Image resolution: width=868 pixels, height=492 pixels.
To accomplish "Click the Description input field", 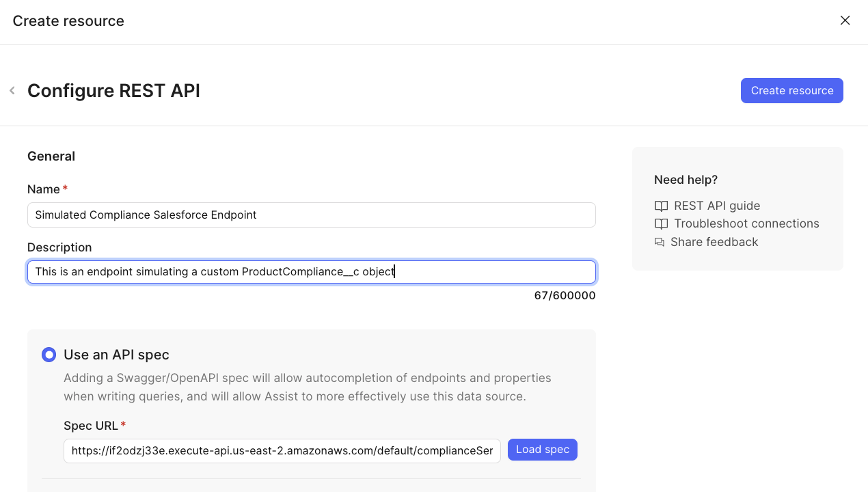I will [311, 272].
